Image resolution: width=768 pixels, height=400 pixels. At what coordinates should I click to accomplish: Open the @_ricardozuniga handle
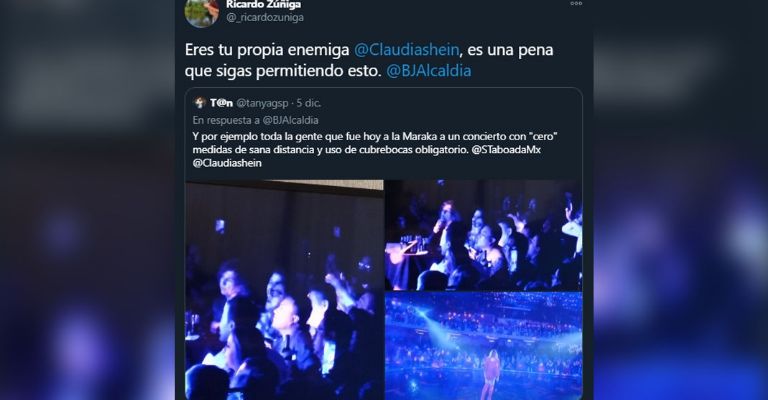coord(265,17)
